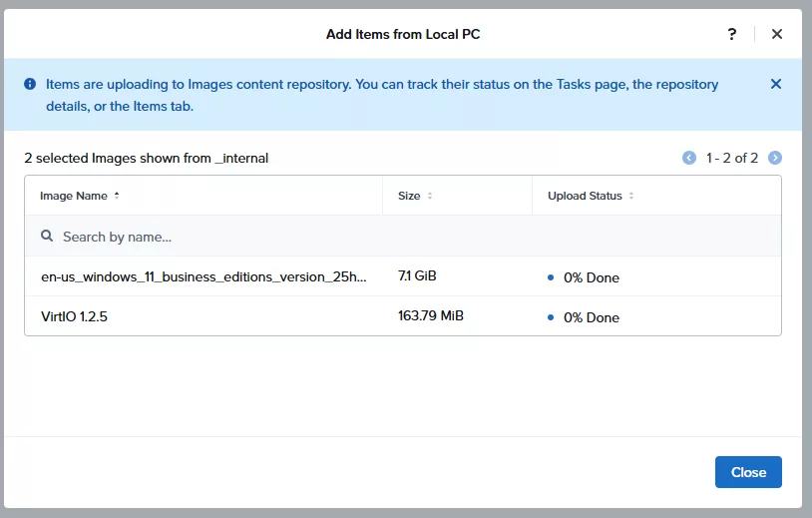
Task: Sort by Image Name column
Action: [x=79, y=196]
